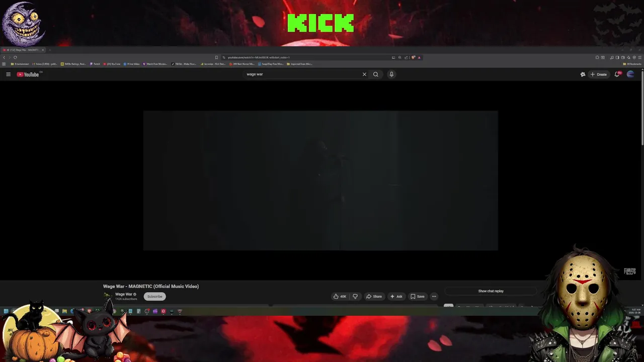Click the magnifier search button
Screen dimensions: 644x362
375,74
